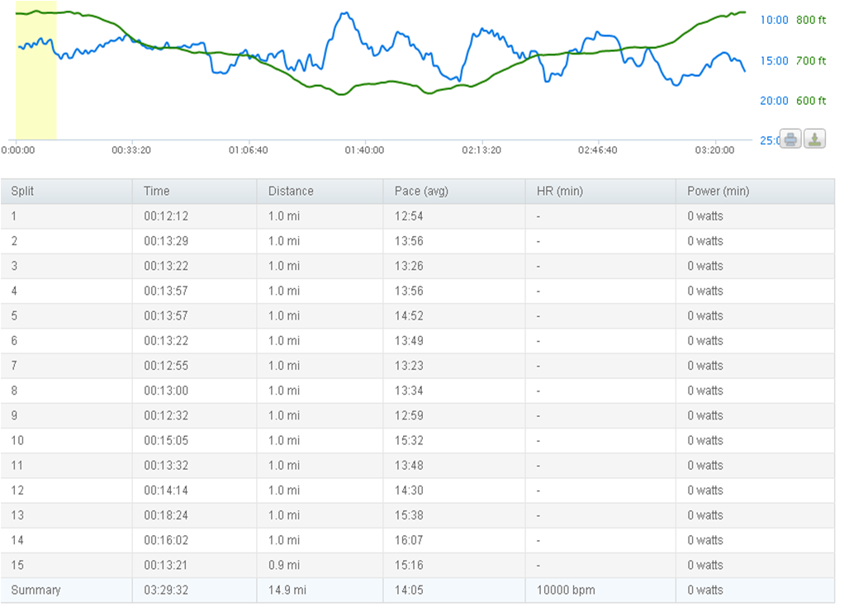Select the Summary row label
Viewport: 849px width, 616px height.
click(36, 590)
